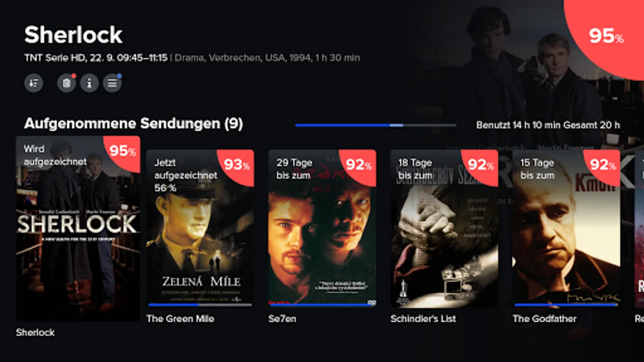Click the 92% badge on Se7en poster
The width and height of the screenshot is (644, 362).
pyautogui.click(x=359, y=166)
